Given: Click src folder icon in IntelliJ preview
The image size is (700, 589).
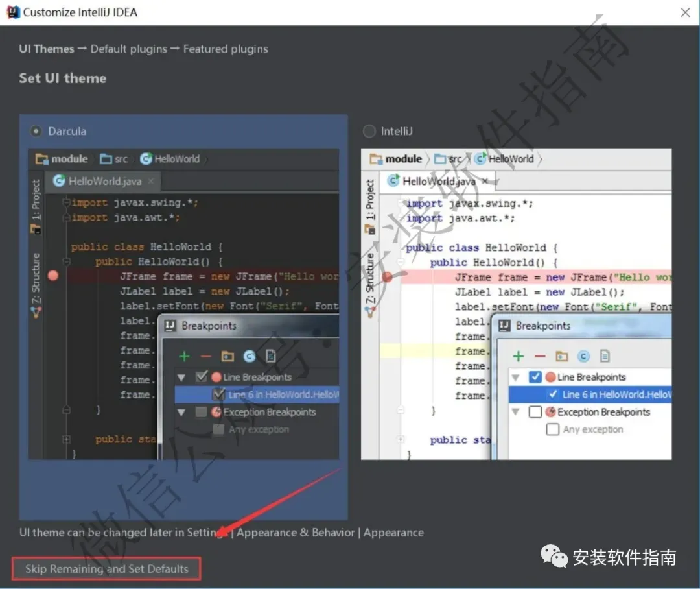Looking at the screenshot, I should pos(440,159).
